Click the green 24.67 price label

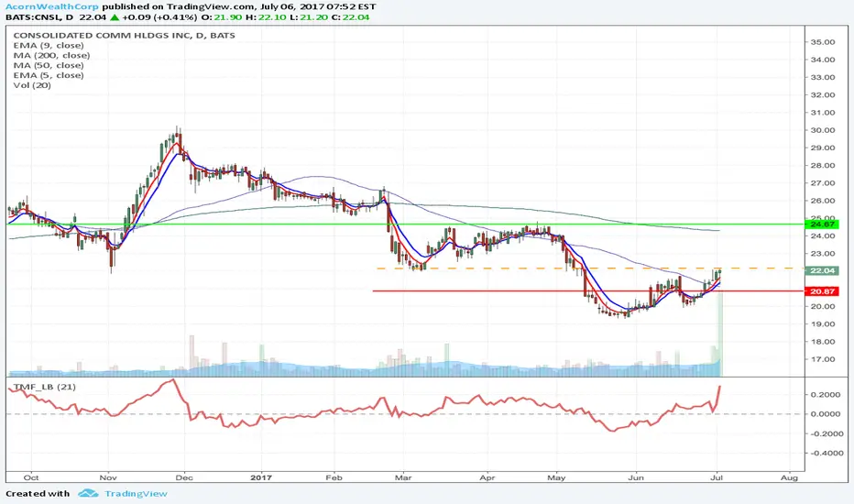tap(822, 224)
